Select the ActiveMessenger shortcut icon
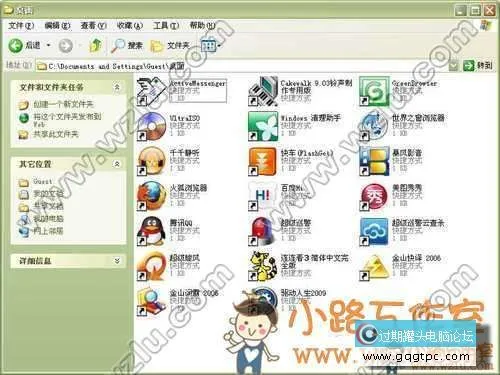 151,92
